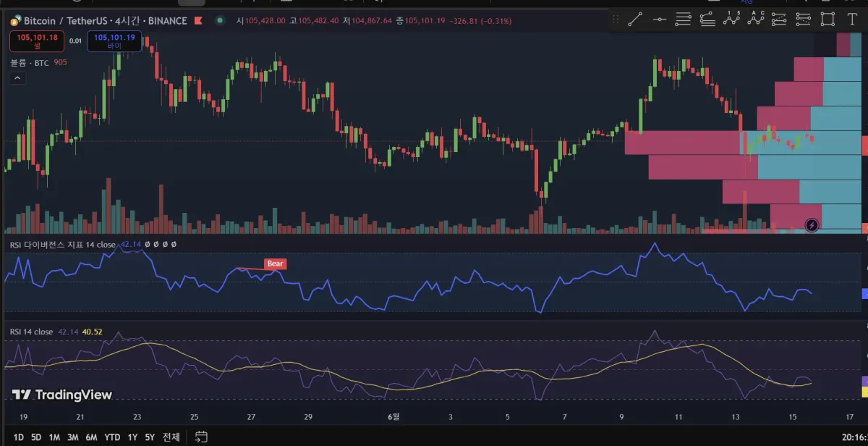Click the blue buy price button
Screen dimensions: 868x446
coord(114,41)
